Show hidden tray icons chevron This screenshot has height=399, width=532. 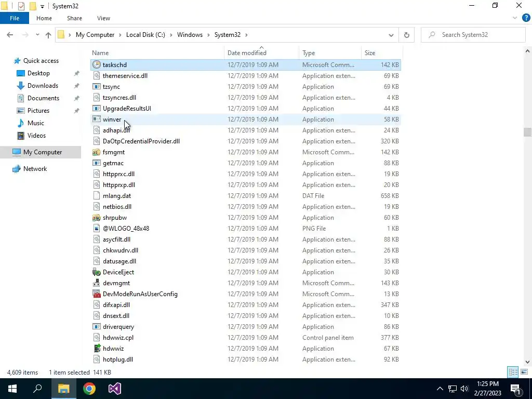pyautogui.click(x=440, y=389)
